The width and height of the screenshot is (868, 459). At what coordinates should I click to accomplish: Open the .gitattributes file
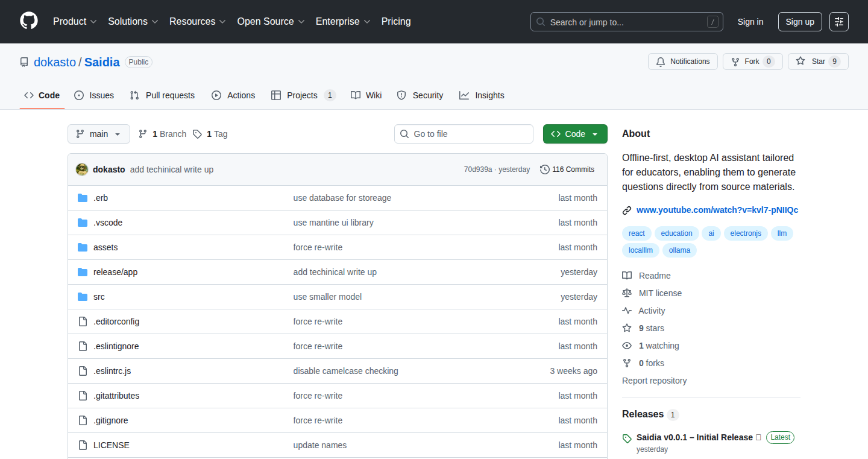pos(116,396)
